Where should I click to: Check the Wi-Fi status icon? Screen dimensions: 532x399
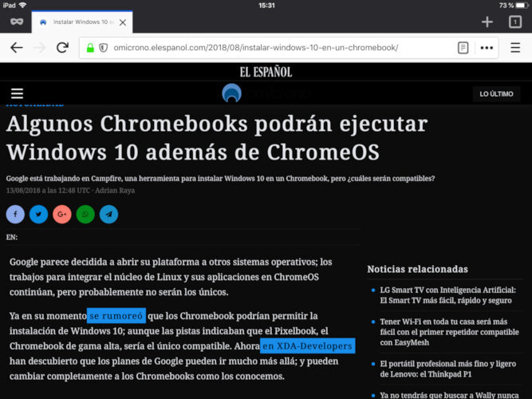point(23,5)
